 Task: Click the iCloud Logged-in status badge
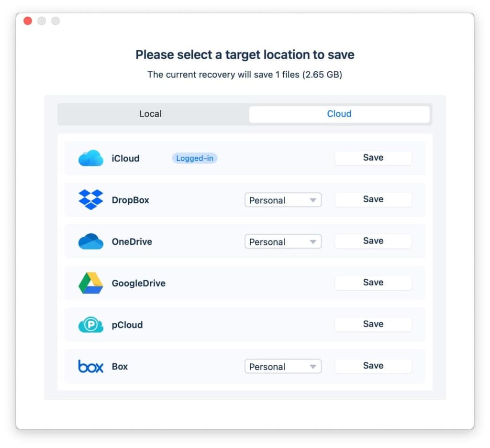click(x=195, y=158)
